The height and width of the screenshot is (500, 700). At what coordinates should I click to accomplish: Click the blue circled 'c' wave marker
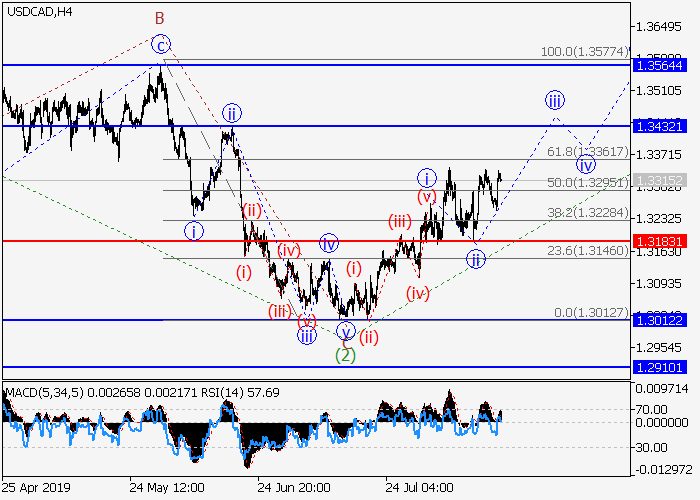click(x=161, y=43)
